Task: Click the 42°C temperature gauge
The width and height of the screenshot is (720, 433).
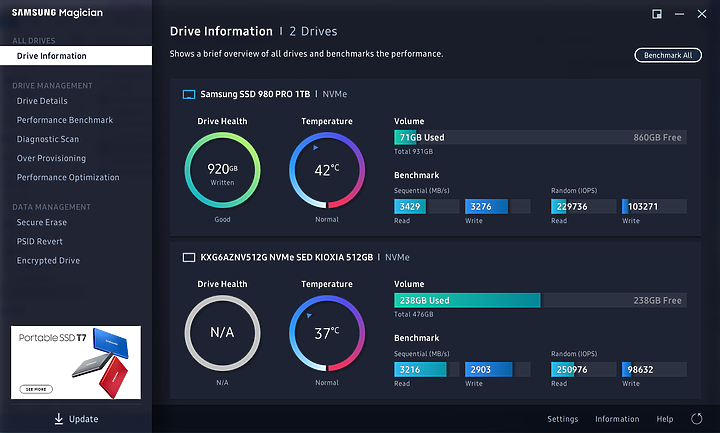Action: coord(327,170)
